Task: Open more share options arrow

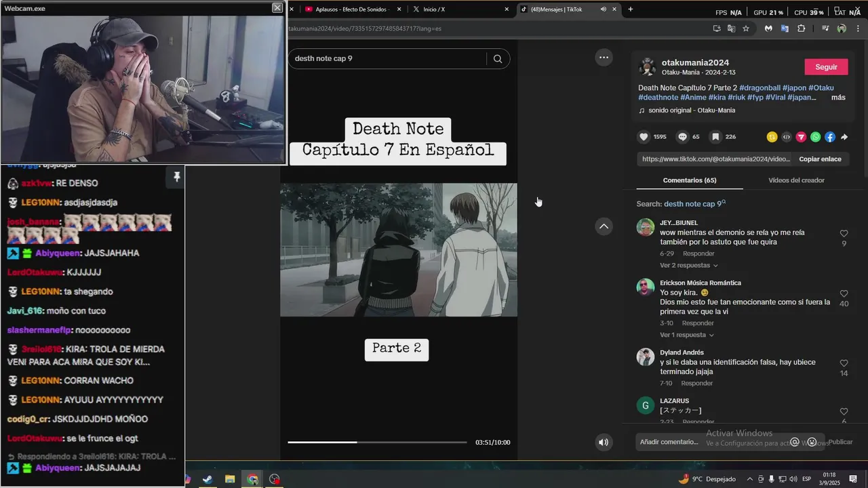Action: pos(844,137)
